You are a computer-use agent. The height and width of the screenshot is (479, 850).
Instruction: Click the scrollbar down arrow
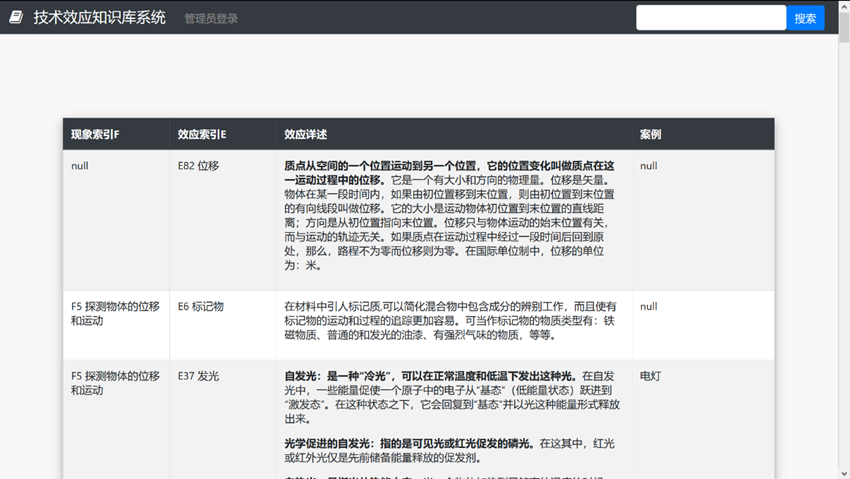(844, 474)
